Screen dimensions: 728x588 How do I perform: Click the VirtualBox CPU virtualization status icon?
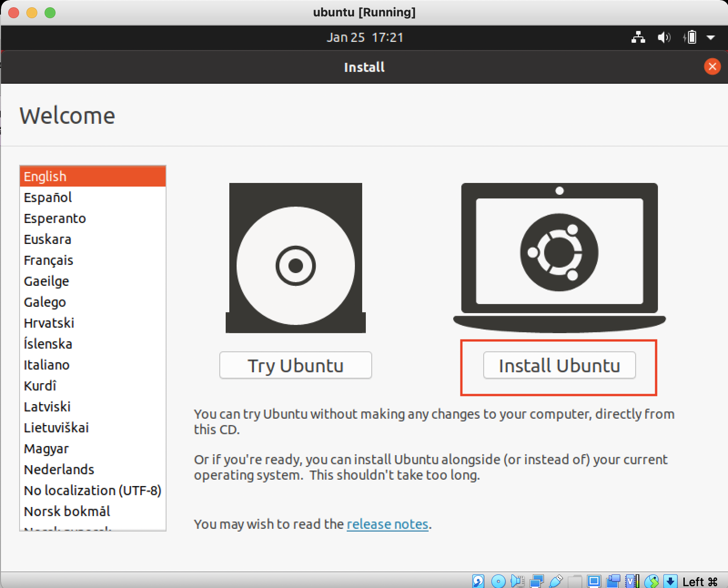click(632, 581)
